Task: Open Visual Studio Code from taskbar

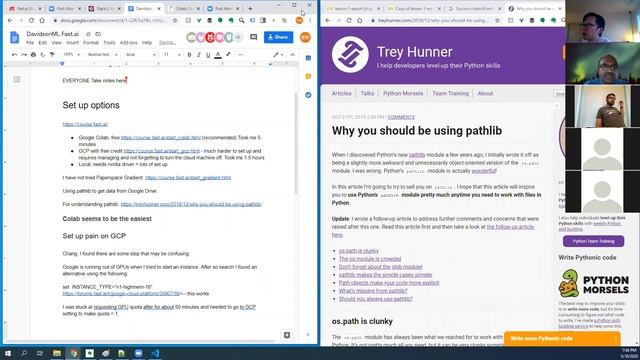Action: pyautogui.click(x=155, y=353)
